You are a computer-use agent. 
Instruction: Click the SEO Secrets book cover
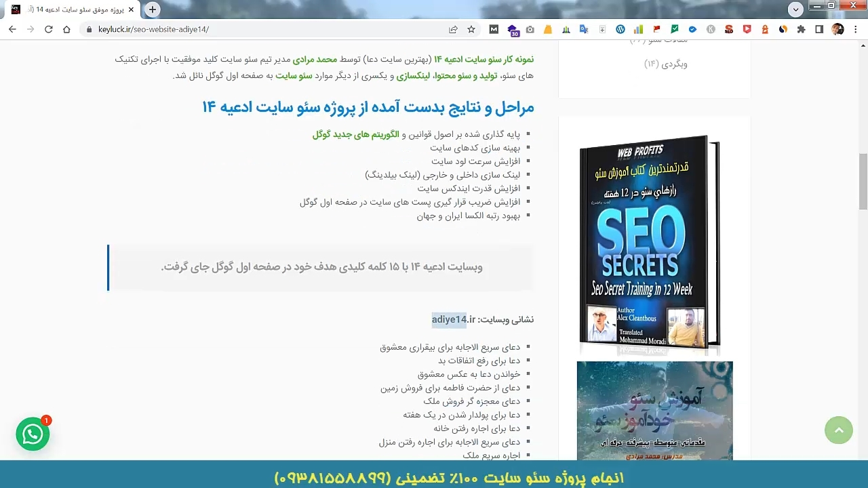click(x=649, y=244)
